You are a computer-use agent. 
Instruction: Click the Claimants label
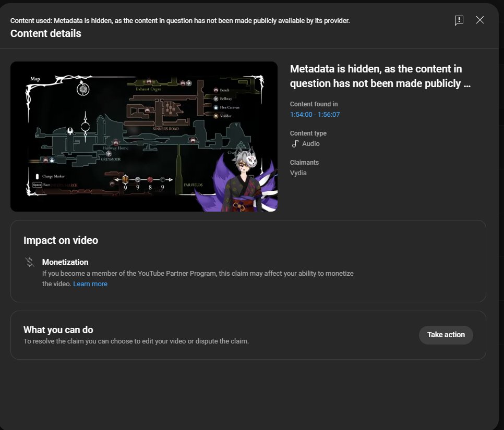pyautogui.click(x=304, y=163)
